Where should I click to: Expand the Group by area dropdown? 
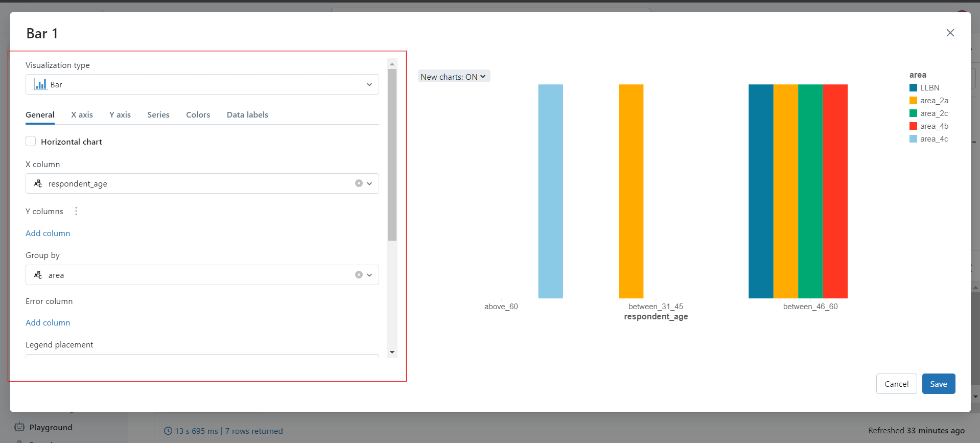(202, 275)
